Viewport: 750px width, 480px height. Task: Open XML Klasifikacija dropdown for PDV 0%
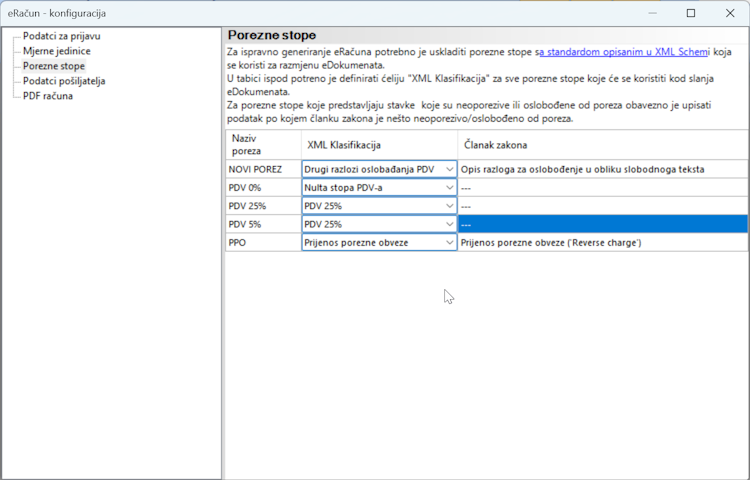point(448,188)
